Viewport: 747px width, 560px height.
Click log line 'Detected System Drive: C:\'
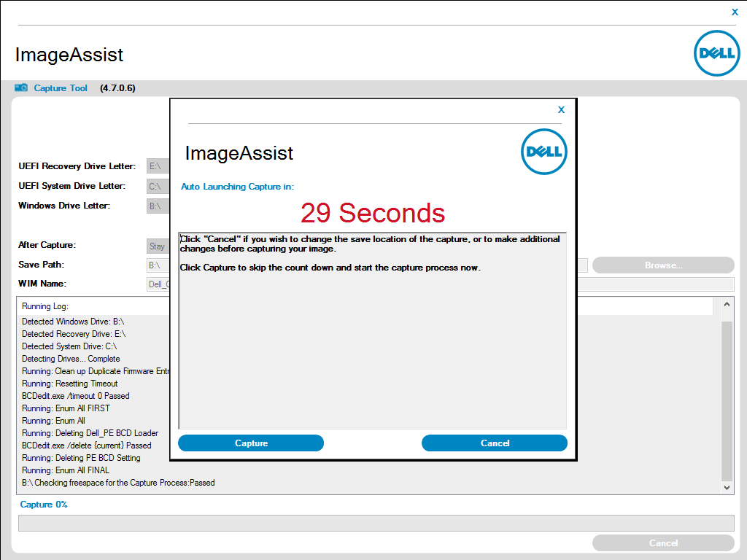click(x=69, y=346)
